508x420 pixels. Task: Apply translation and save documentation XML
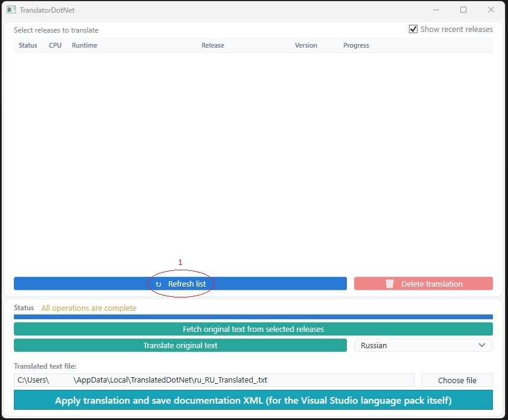(253, 400)
